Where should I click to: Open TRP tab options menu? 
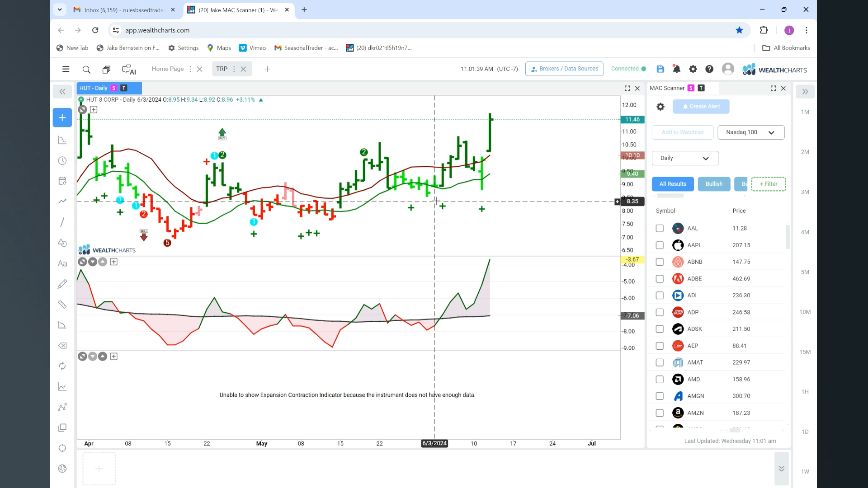(234, 69)
